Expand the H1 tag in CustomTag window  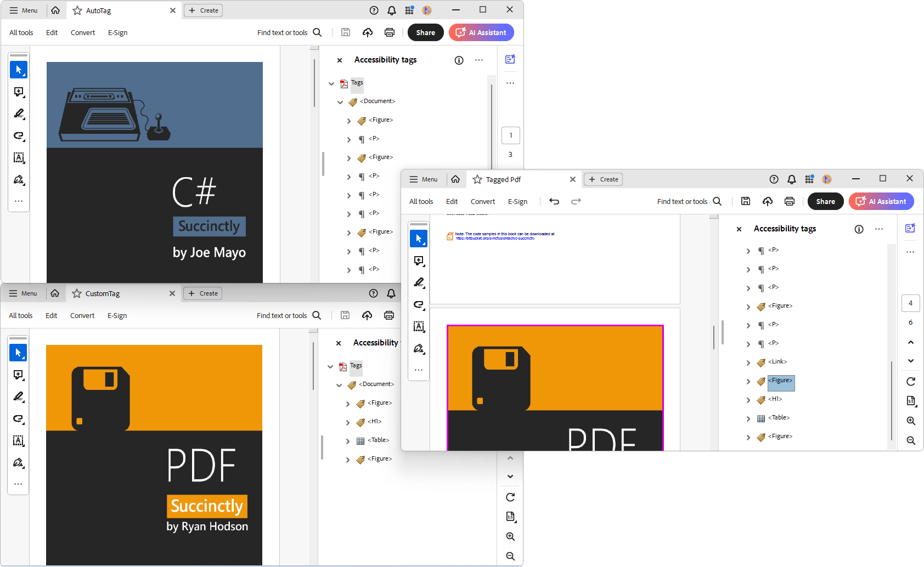point(348,422)
